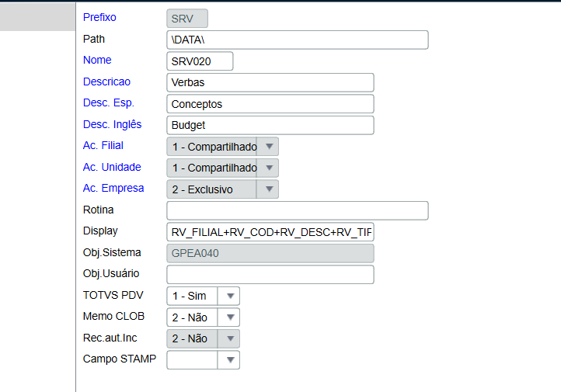
Task: Click the Display expression field
Action: click(270, 232)
